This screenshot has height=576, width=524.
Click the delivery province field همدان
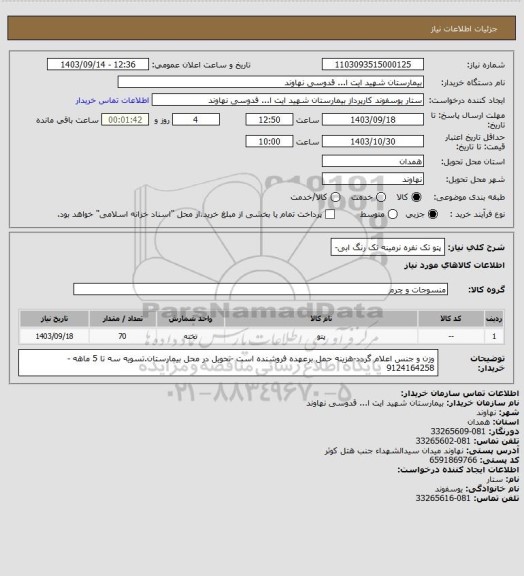(x=373, y=161)
